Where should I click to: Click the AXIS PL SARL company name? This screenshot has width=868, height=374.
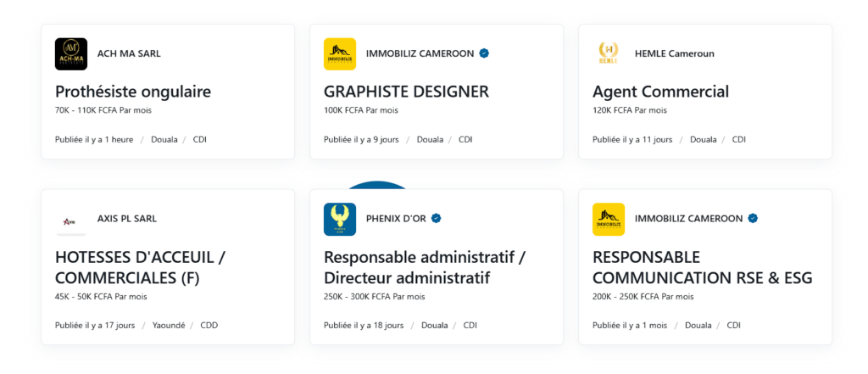(x=127, y=218)
